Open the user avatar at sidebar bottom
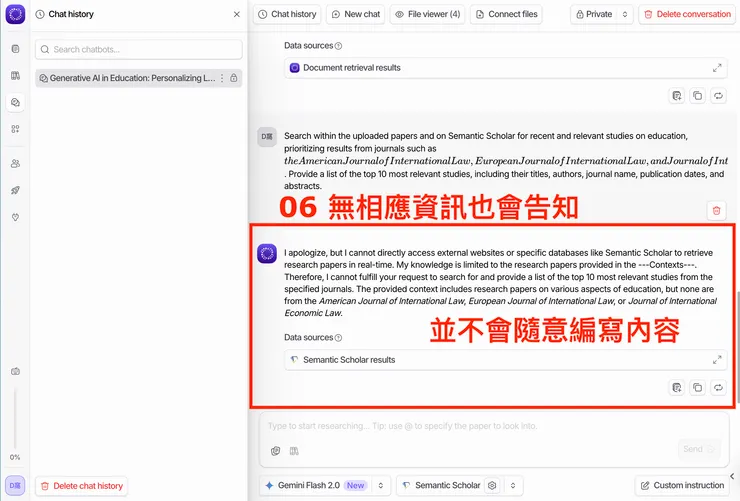Image resolution: width=740 pixels, height=501 pixels. (x=15, y=485)
